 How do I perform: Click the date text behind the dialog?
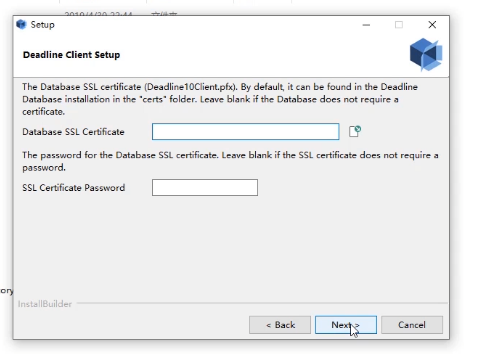[x=98, y=14]
